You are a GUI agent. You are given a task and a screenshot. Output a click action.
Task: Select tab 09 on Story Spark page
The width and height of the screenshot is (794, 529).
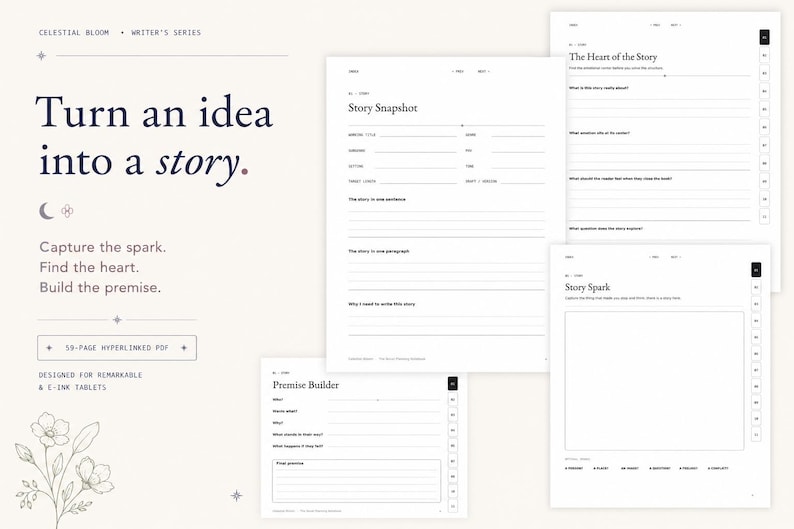tap(756, 402)
